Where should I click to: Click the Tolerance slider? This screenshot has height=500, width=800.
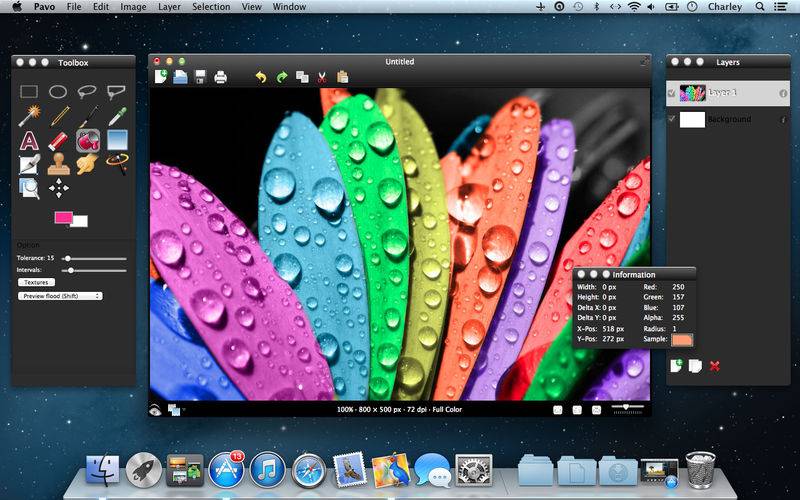[x=94, y=259]
